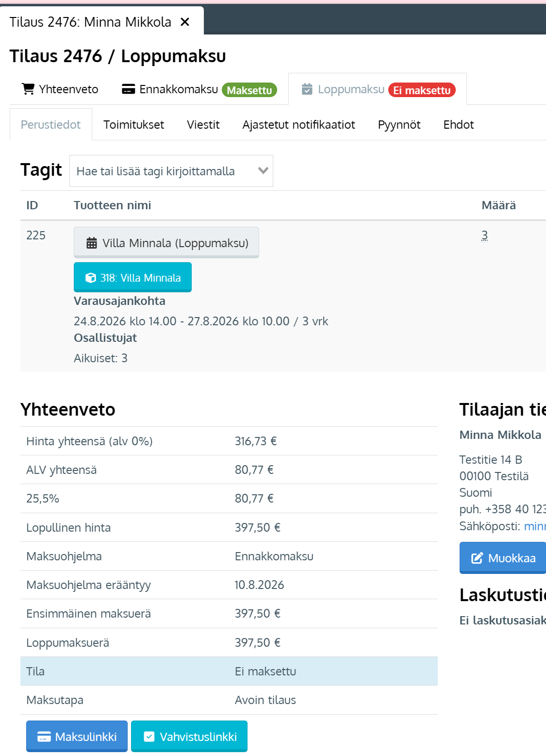Go to Ajastetut notifikaatiot tab
Screen dimensions: 546x756
click(299, 125)
